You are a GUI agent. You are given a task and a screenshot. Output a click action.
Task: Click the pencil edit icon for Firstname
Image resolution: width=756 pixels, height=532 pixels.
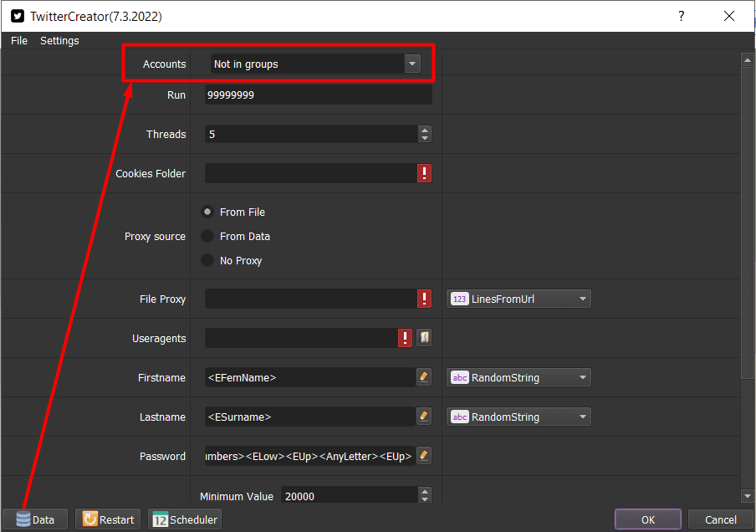[x=424, y=377]
